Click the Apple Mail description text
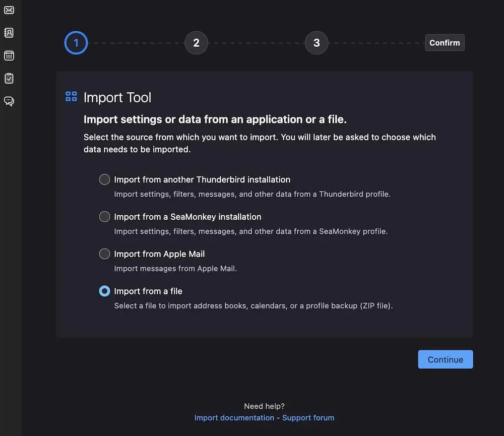Screen dimensions: 504x436 pyautogui.click(x=175, y=268)
